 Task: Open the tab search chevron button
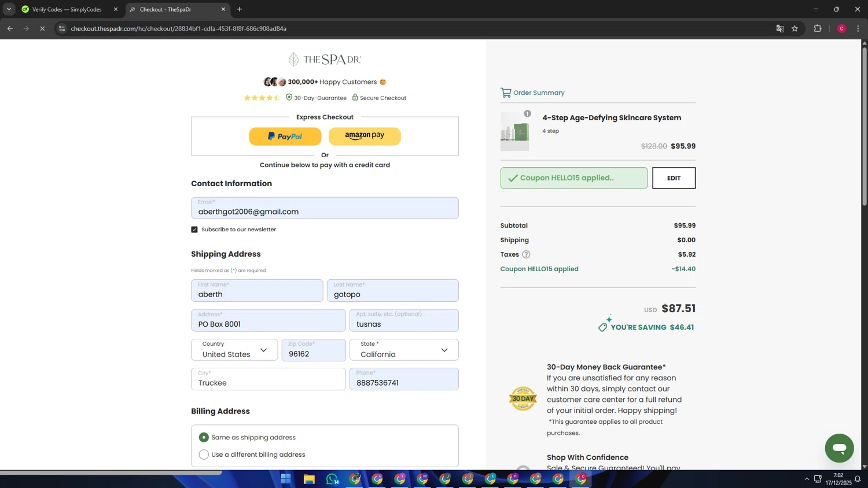9,9
